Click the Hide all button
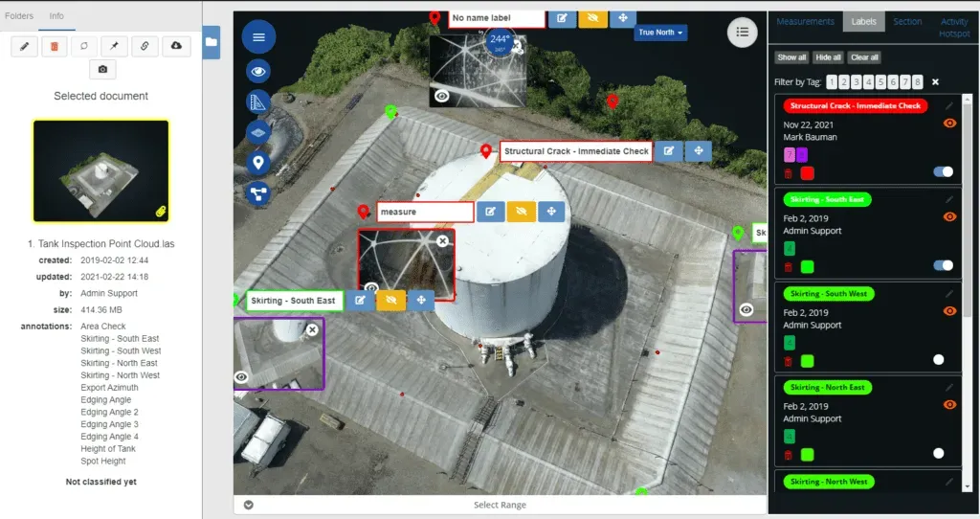The height and width of the screenshot is (519, 980). pyautogui.click(x=828, y=56)
